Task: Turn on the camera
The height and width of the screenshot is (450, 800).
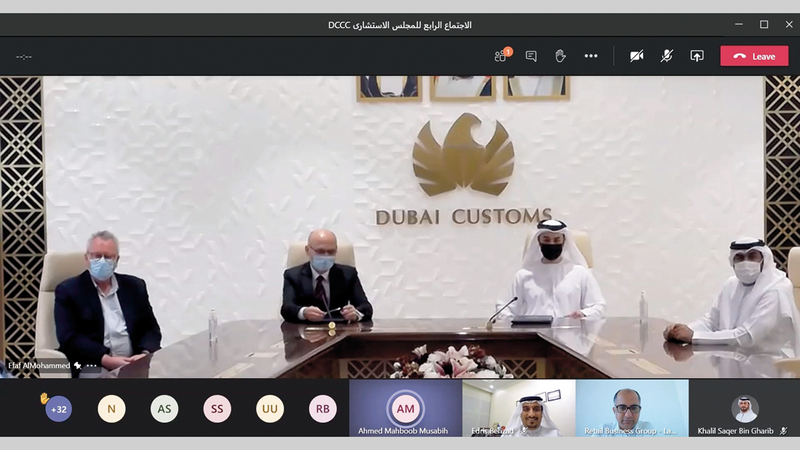Action: (636, 56)
